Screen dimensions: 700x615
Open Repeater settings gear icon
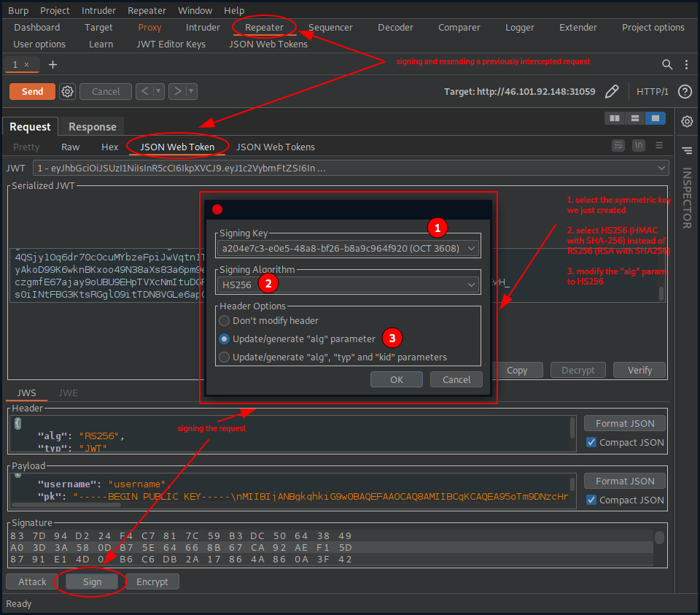point(67,91)
